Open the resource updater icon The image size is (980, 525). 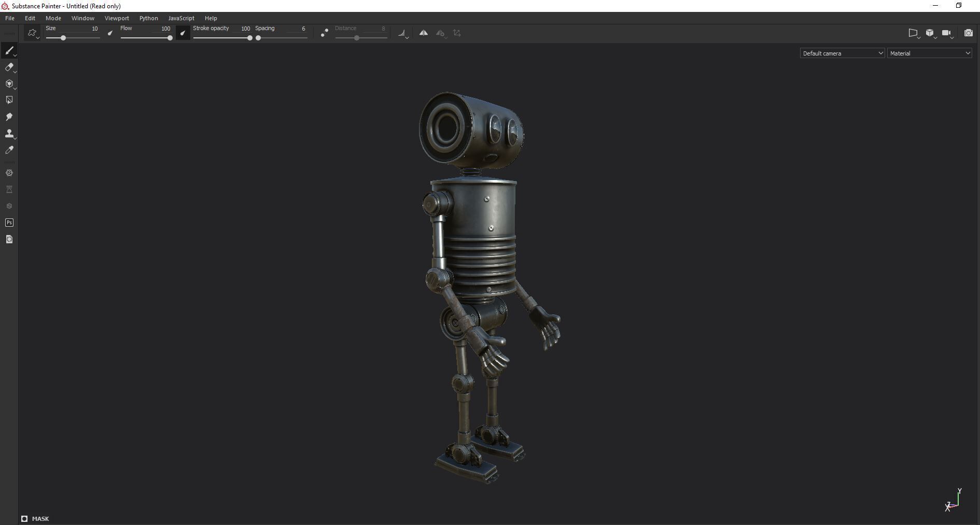click(9, 239)
